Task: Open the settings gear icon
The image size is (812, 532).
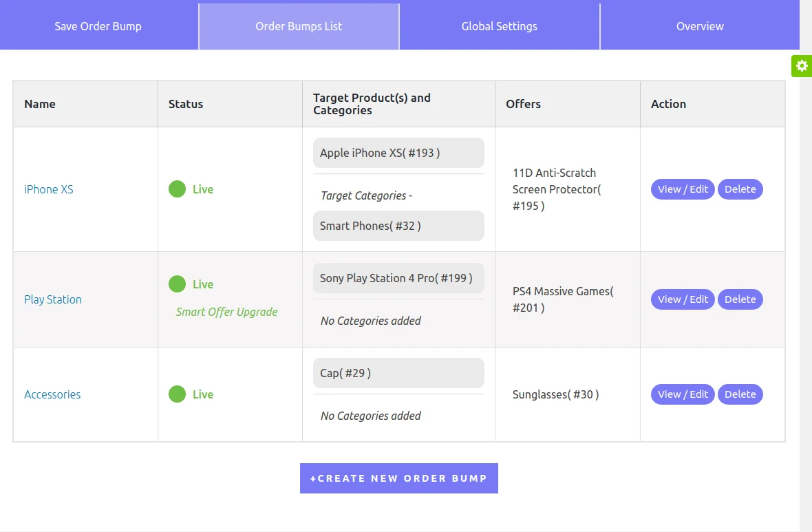Action: coord(801,66)
